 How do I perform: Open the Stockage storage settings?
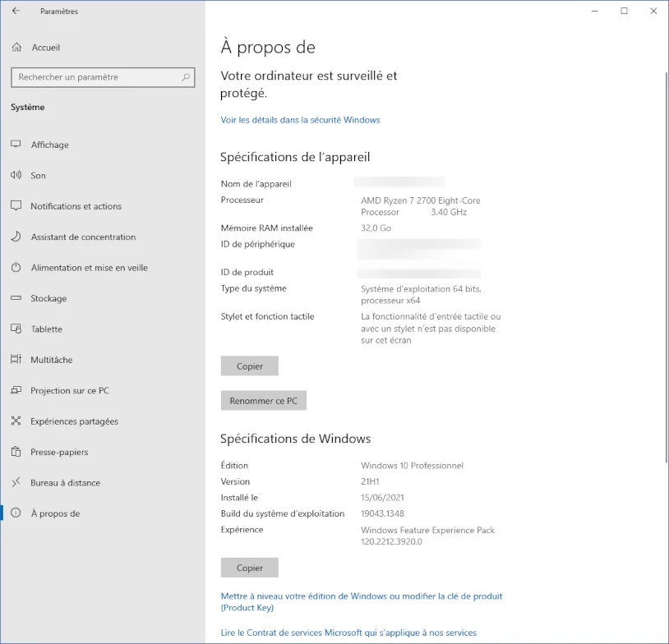(x=49, y=298)
